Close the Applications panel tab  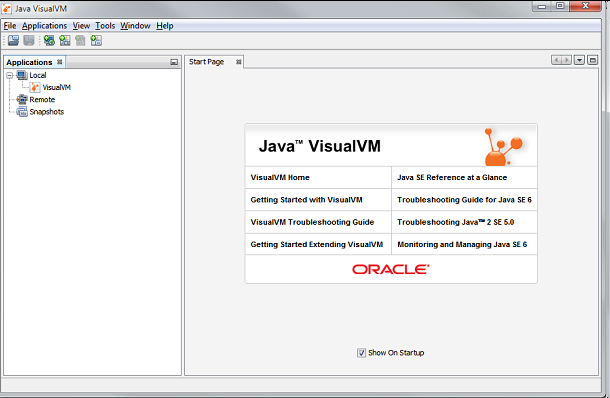pyautogui.click(x=60, y=62)
